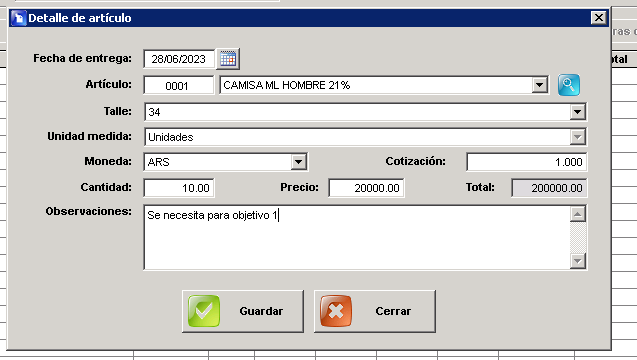
Task: Click the Cerrar button
Action: tap(375, 311)
